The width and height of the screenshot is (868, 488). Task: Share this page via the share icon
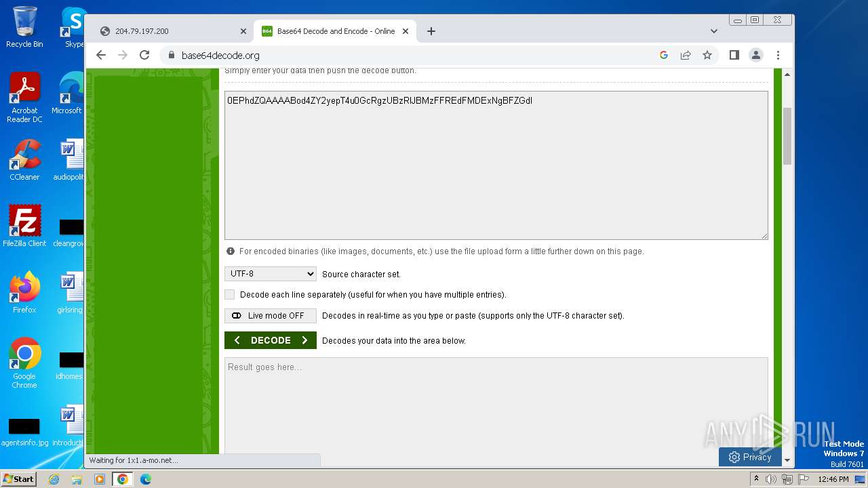(686, 55)
